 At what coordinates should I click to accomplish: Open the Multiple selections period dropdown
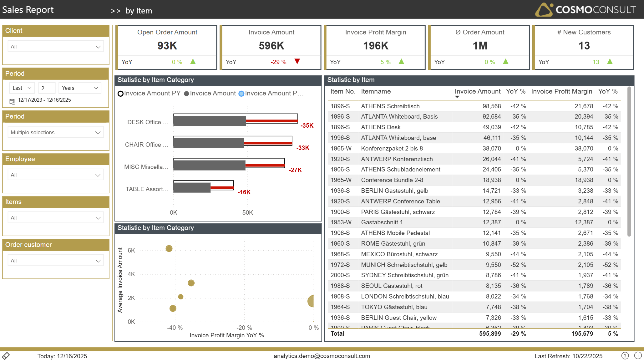click(56, 132)
